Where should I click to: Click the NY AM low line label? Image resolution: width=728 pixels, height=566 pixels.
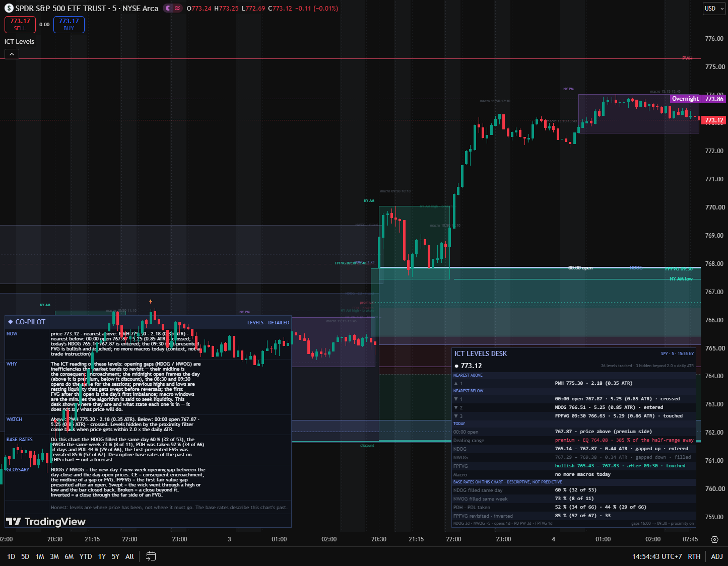point(681,279)
